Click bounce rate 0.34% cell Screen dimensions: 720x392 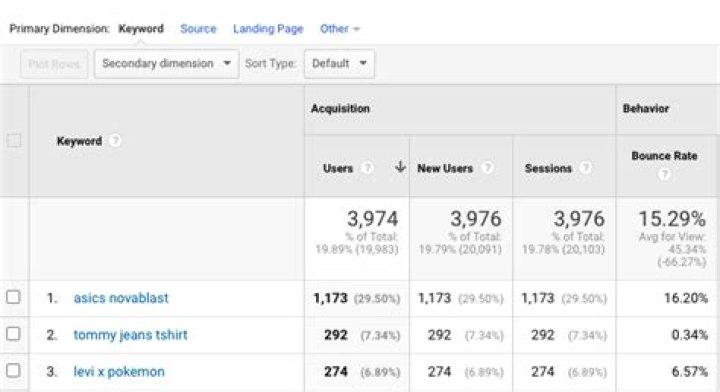coord(690,335)
